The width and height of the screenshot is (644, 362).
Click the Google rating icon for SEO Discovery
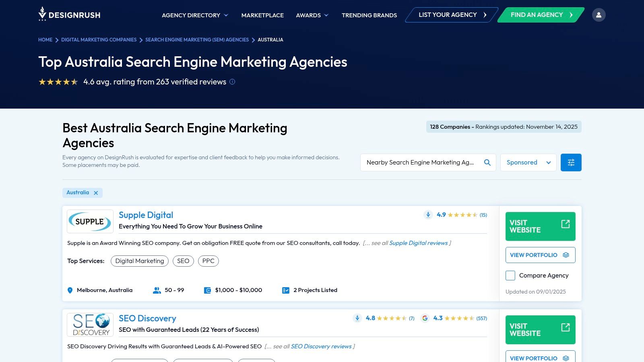coord(425,318)
